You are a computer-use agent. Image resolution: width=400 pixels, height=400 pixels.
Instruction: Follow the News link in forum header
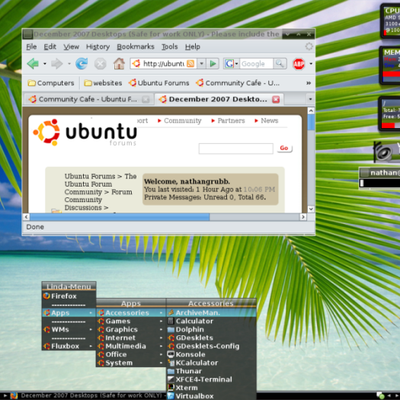(269, 121)
